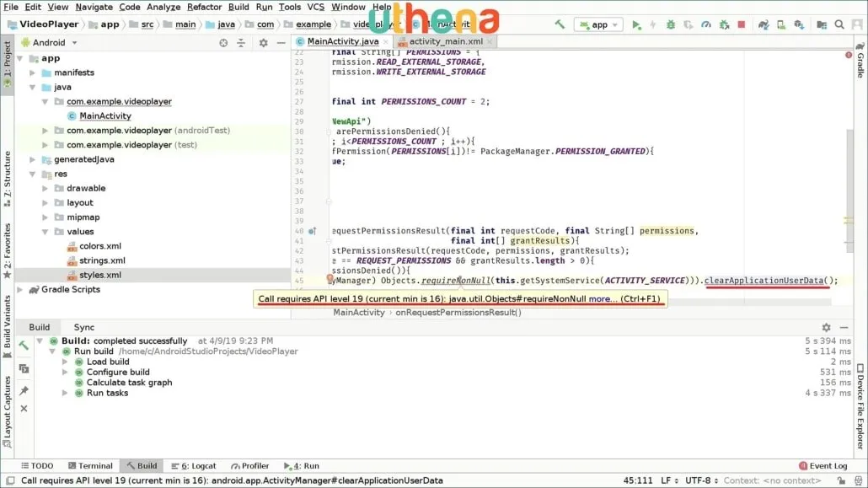868x488 pixels.
Task: Open the app run configuration dropdown
Action: (598, 24)
